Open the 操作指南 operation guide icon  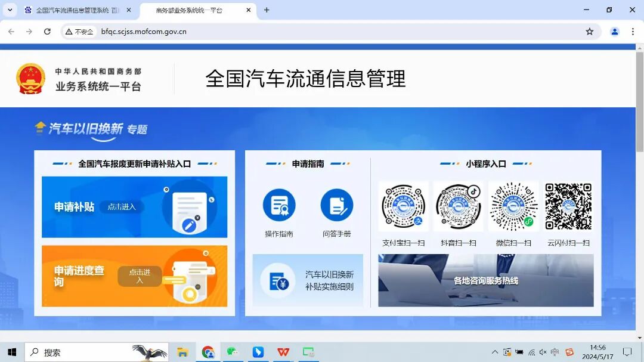279,203
